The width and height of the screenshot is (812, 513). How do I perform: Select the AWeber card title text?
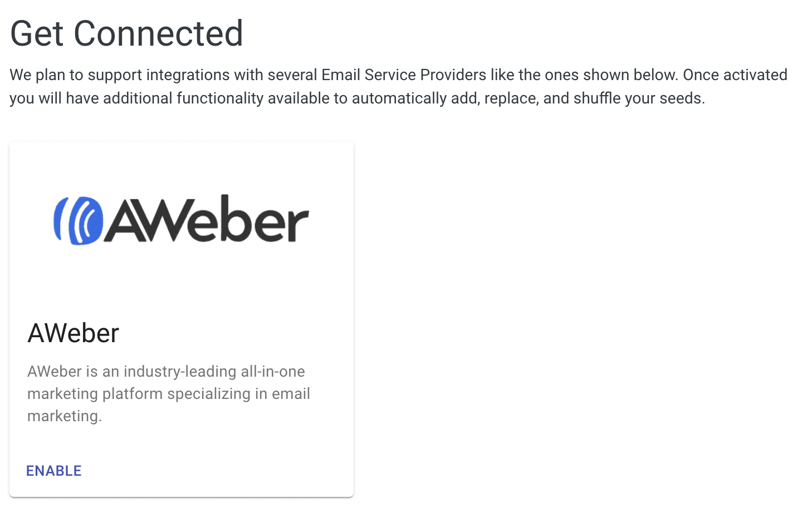click(x=73, y=333)
